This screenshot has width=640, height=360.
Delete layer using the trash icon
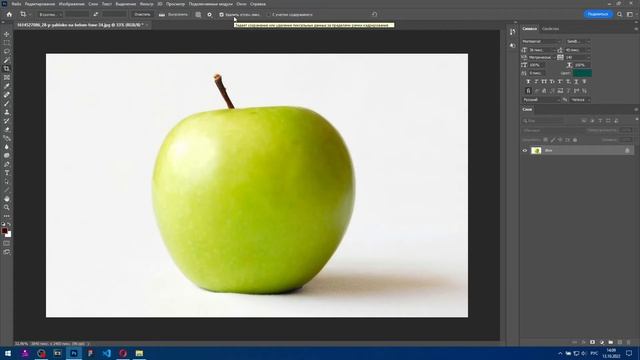point(629,342)
